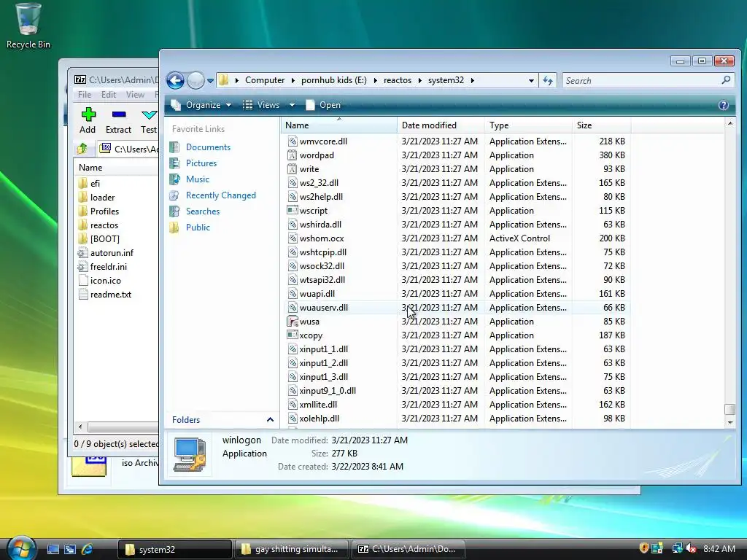
Task: Launch Internet Explorer from quick launch
Action: pos(88,549)
